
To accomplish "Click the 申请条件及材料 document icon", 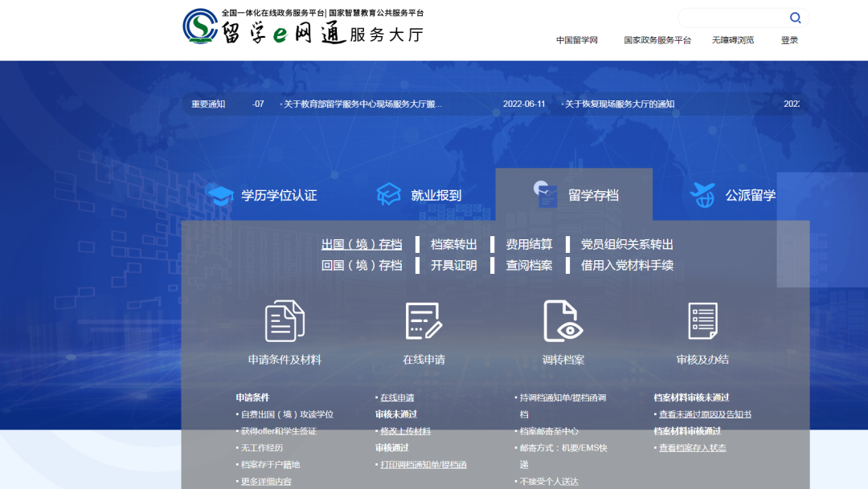I will click(x=285, y=321).
